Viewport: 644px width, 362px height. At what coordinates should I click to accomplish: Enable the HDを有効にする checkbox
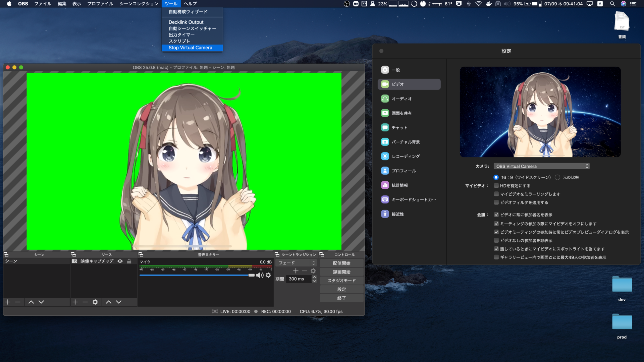coord(496,186)
